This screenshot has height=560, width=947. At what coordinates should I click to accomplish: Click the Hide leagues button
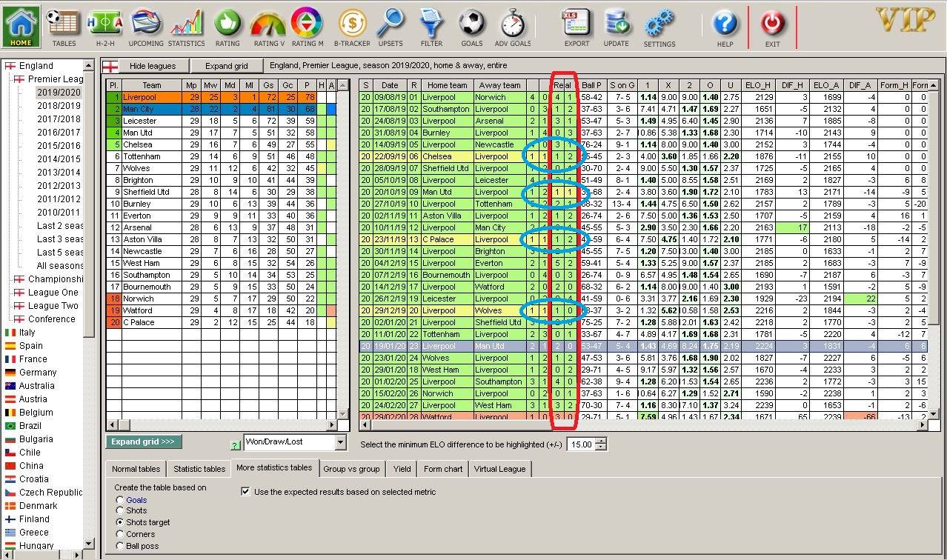pos(153,66)
